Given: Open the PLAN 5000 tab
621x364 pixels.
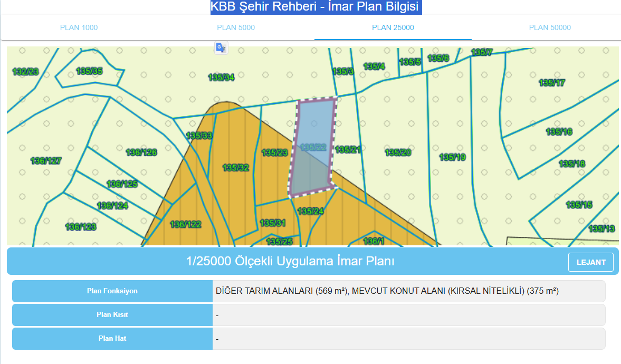Looking at the screenshot, I should pos(236,27).
